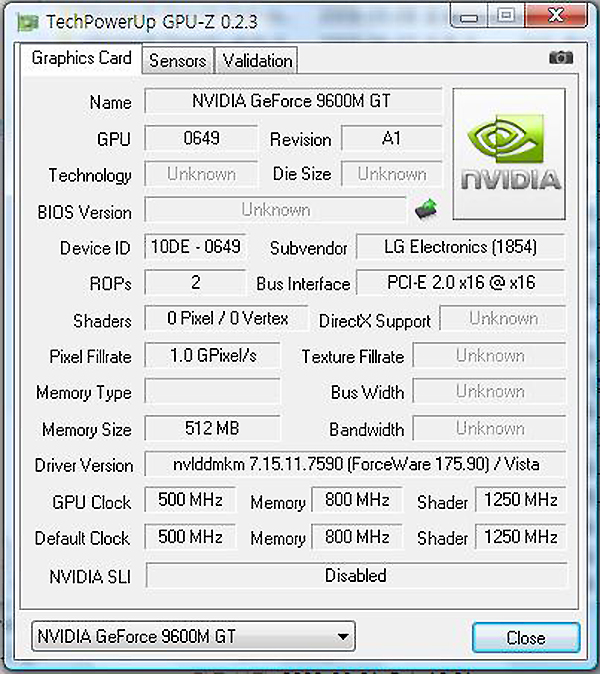Click the "TechPowerUp GPU-Z 0.2.3" window title

[152, 21]
